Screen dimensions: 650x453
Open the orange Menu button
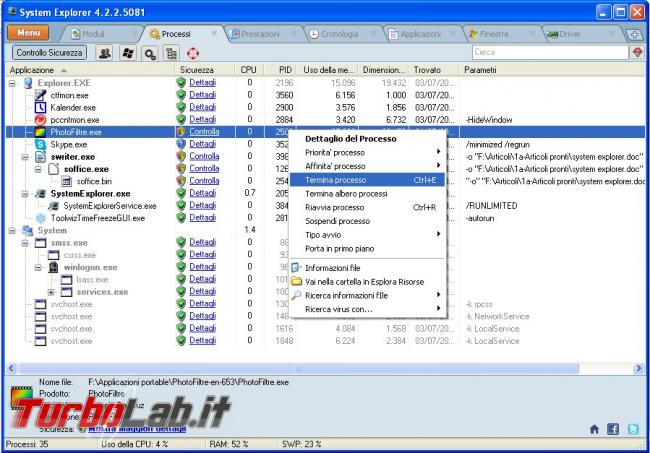pyautogui.click(x=28, y=33)
